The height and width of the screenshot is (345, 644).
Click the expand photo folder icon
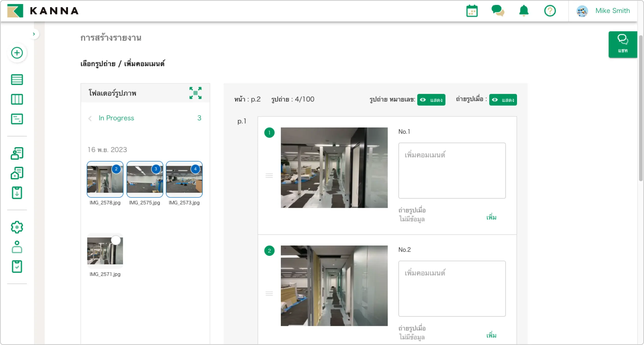point(195,93)
